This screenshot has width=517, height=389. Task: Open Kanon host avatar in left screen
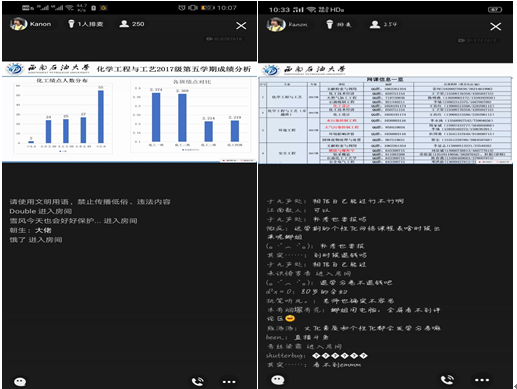coord(18,24)
